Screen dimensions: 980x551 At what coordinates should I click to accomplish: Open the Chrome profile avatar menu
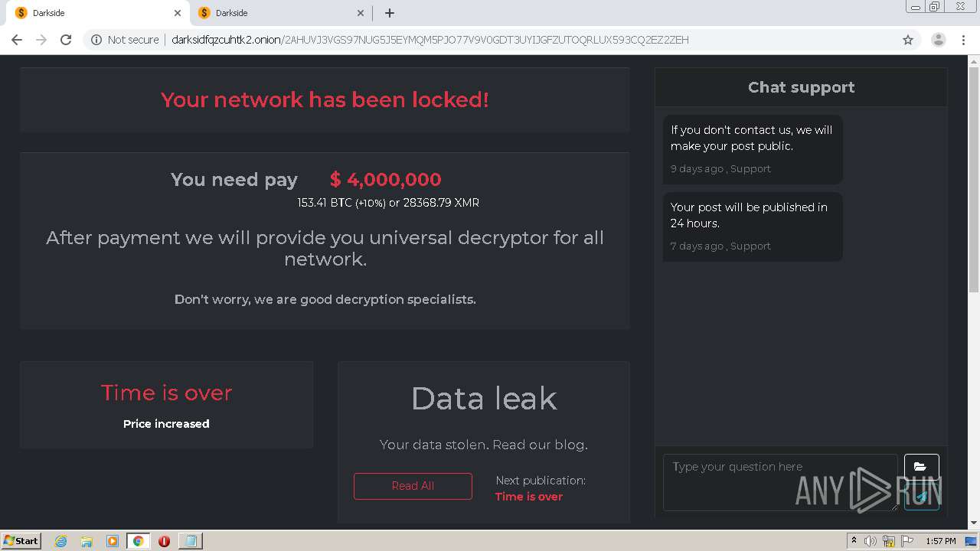coord(939,40)
